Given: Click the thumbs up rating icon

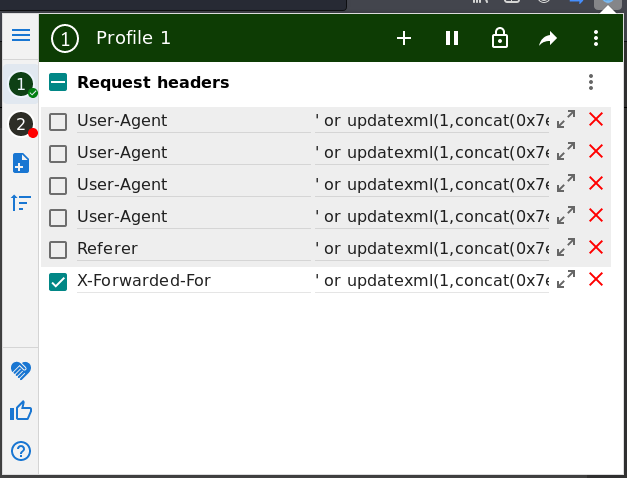Looking at the screenshot, I should point(21,411).
